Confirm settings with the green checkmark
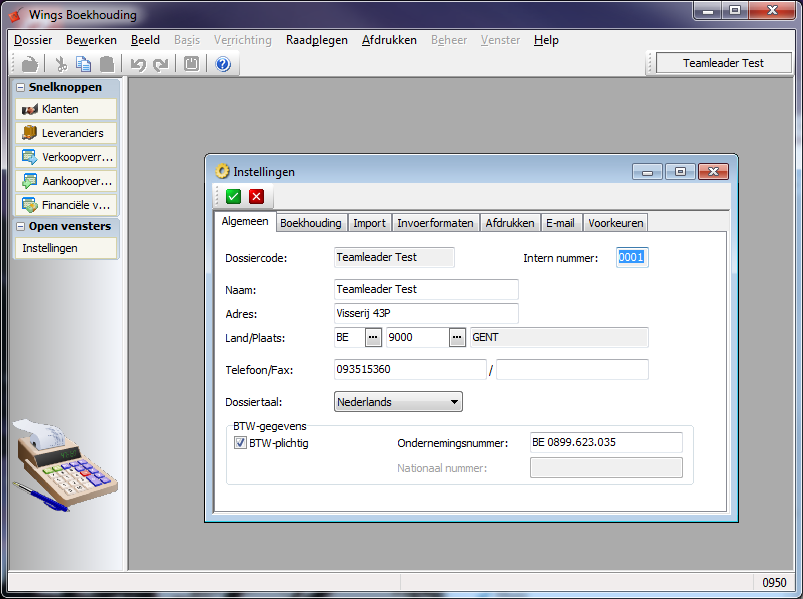The height and width of the screenshot is (599, 803). click(x=234, y=196)
